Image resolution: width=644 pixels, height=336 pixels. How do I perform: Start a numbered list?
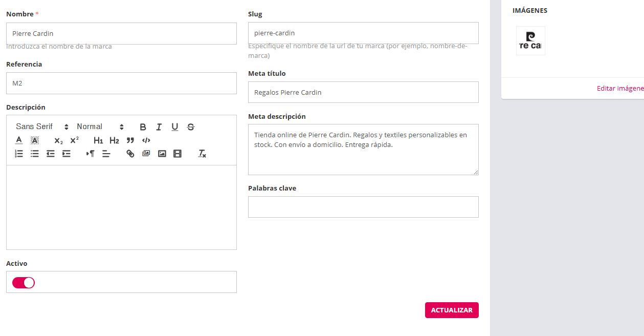pyautogui.click(x=19, y=154)
